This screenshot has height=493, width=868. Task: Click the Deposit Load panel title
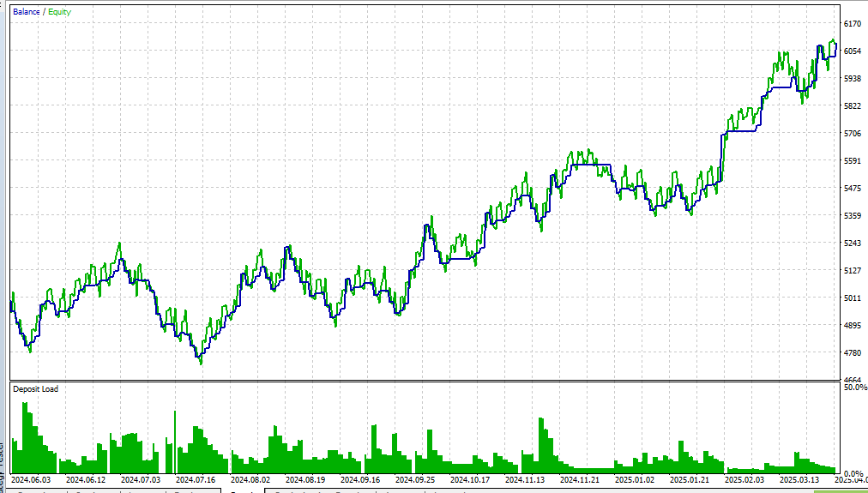tap(35, 389)
